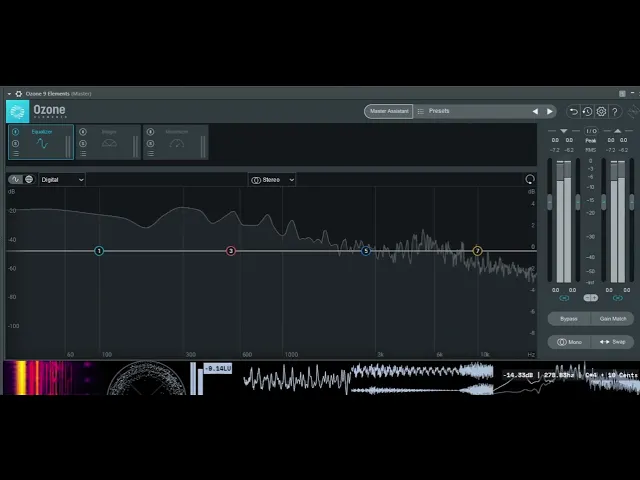Toggle the output gain link icon
This screenshot has height=480, width=640.
618,298
